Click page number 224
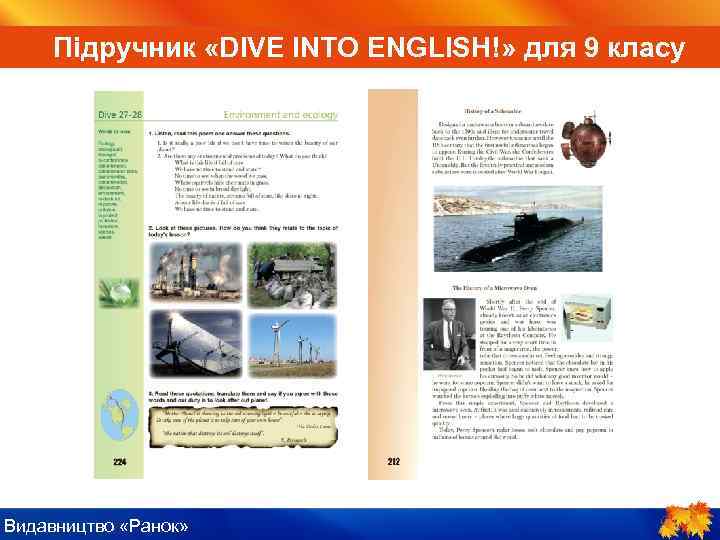 point(119,462)
